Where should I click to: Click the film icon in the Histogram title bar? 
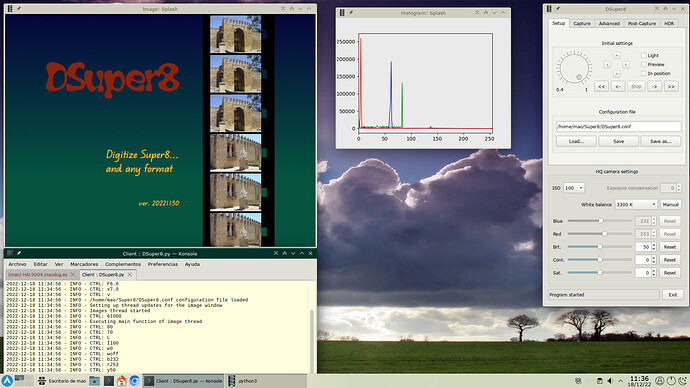point(342,13)
